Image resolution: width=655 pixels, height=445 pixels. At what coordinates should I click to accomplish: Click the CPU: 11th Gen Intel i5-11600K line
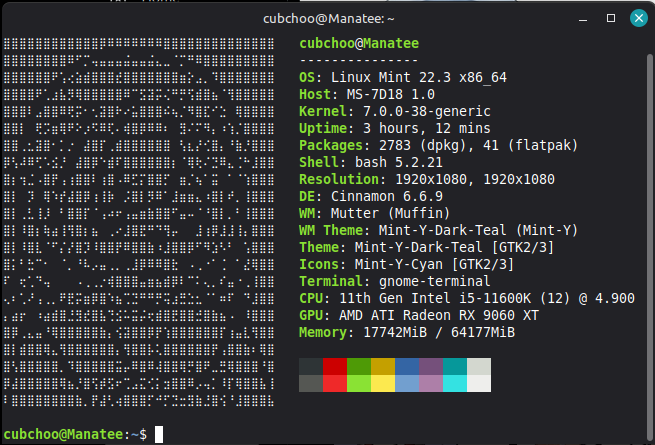(x=467, y=298)
